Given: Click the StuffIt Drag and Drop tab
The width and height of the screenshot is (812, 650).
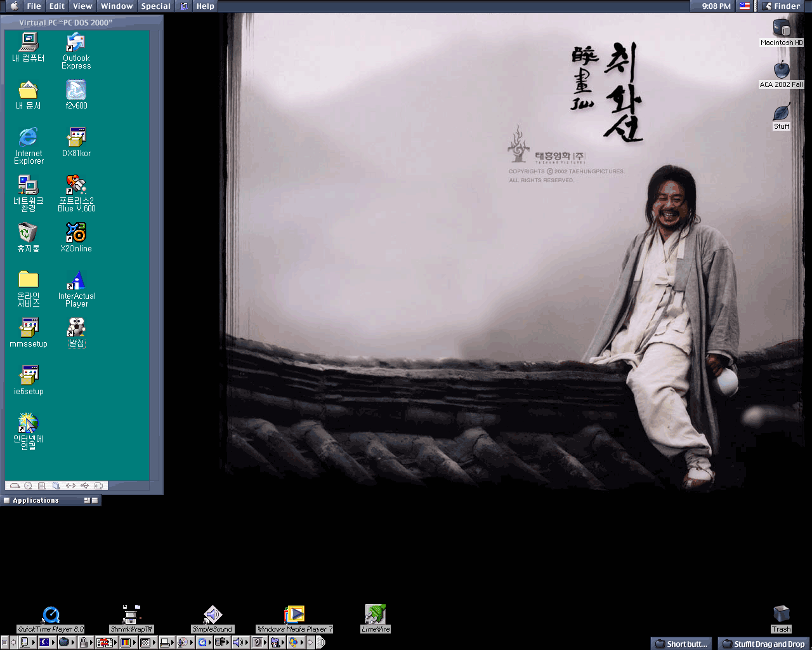Looking at the screenshot, I should [764, 644].
